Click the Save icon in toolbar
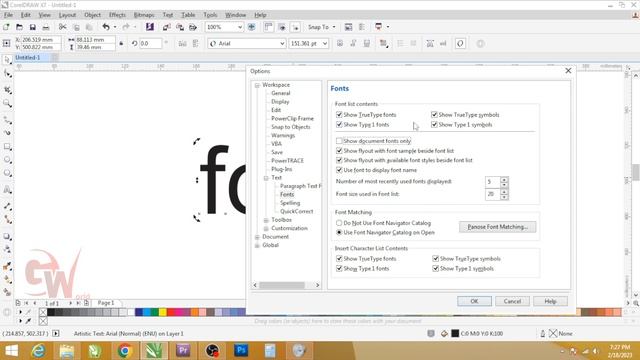Viewport: 640px width, 360px height. pyautogui.click(x=33, y=27)
